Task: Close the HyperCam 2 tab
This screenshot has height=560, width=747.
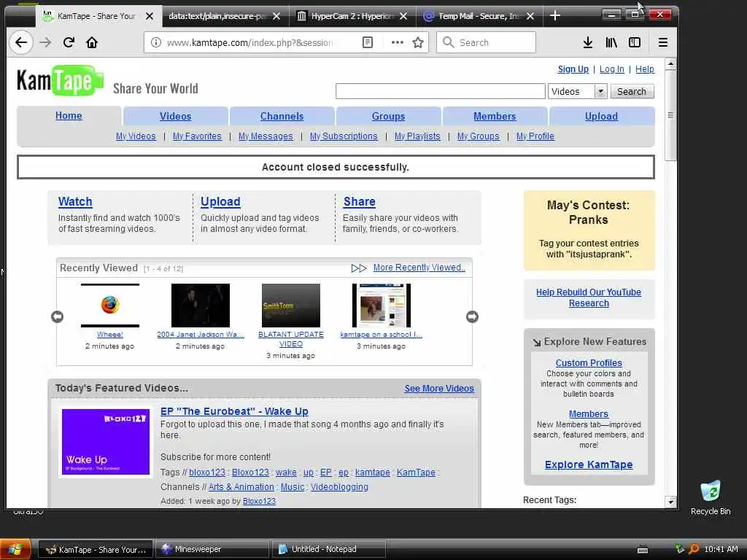Action: [403, 16]
